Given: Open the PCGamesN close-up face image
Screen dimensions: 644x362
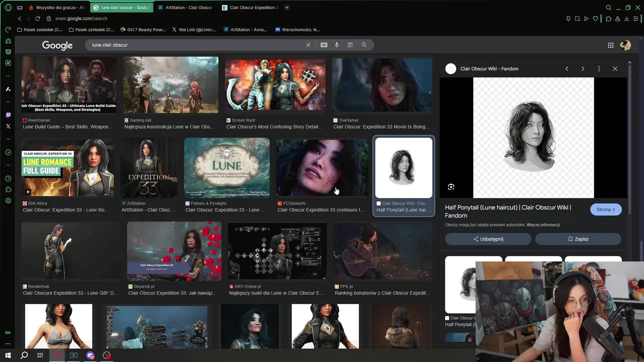Looking at the screenshot, I should click(x=323, y=167).
